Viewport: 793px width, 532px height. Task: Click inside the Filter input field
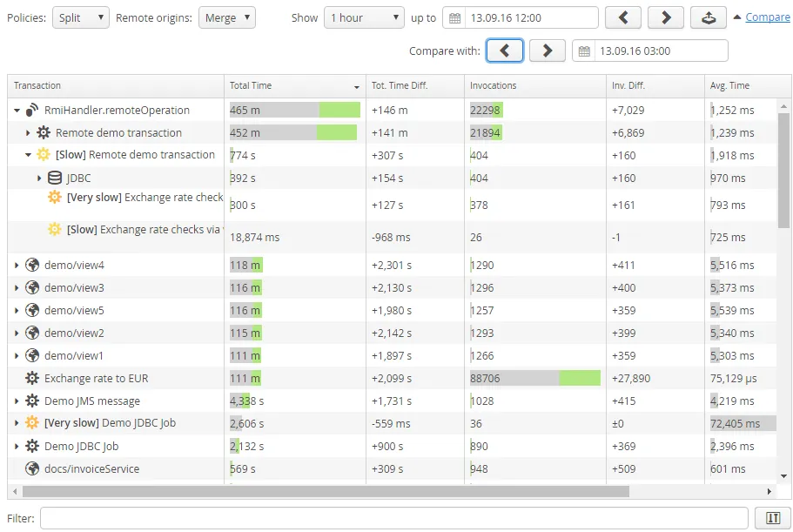coord(392,517)
